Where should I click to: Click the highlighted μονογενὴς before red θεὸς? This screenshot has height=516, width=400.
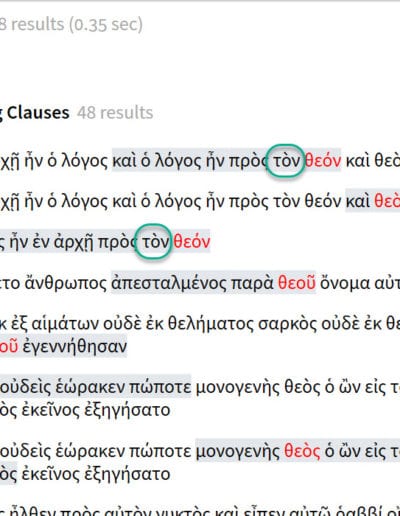(237, 452)
